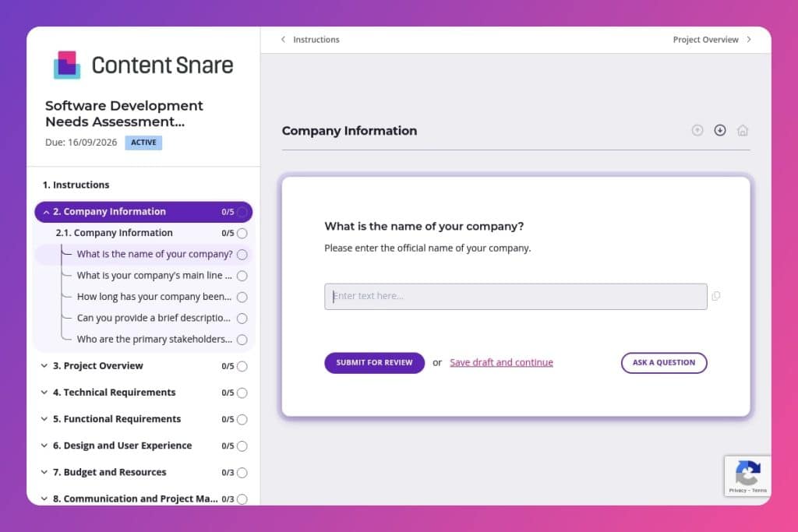Toggle status circle for 'What is the name of your company?'
798x532 pixels.
pos(242,254)
